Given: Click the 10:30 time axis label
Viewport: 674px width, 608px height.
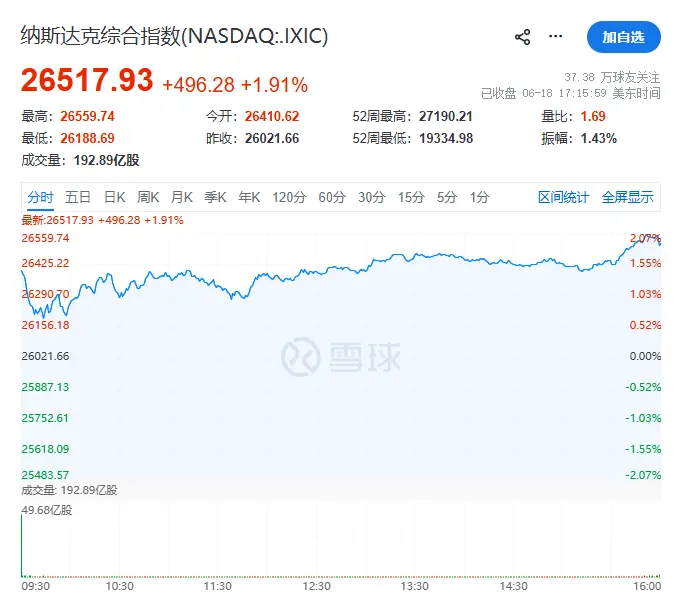Looking at the screenshot, I should [x=119, y=586].
